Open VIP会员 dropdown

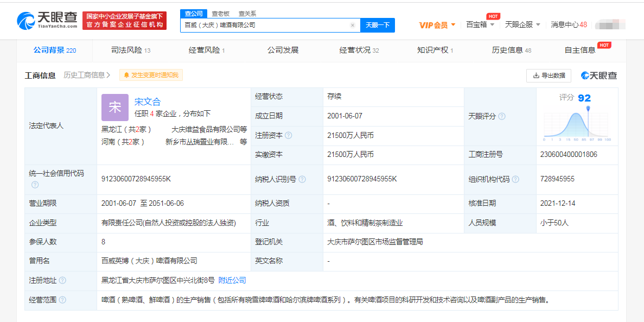[437, 25]
